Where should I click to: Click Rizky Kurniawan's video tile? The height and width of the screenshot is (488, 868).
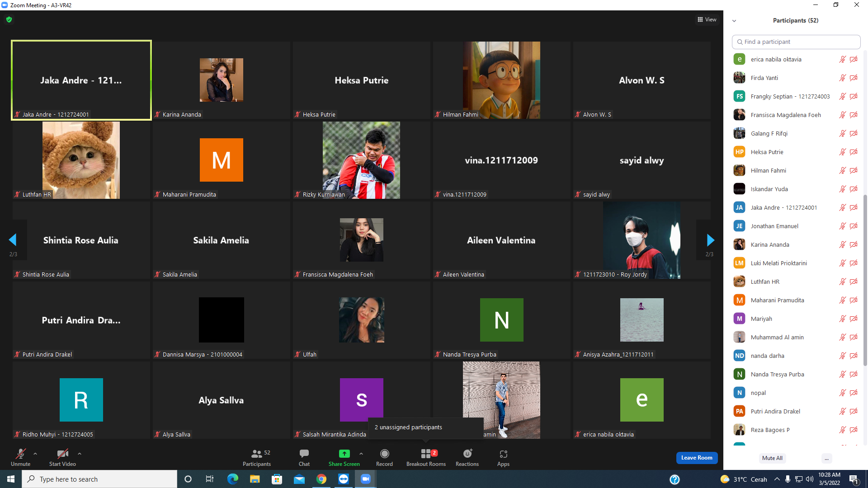coord(361,160)
